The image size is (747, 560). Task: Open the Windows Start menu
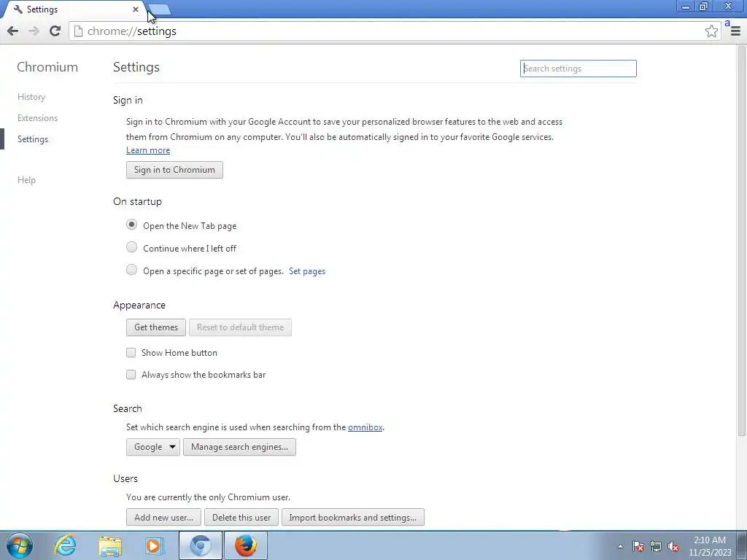point(19,545)
